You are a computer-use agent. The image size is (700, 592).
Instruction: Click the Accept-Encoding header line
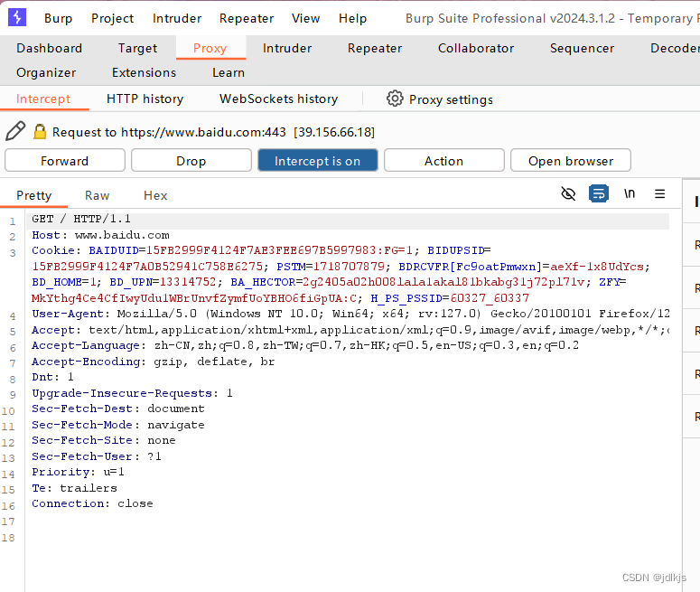point(154,362)
